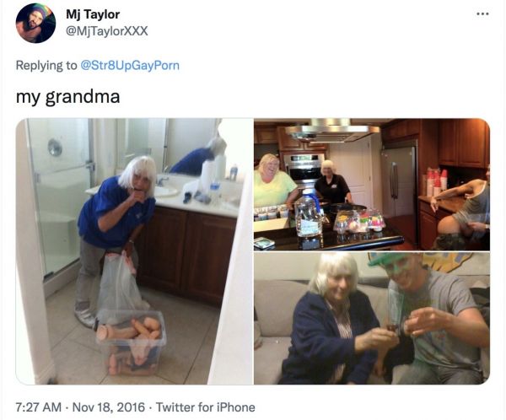Open the 7:27 AM timestamp link
Viewport: 506px width, 420px height.
tap(39, 407)
